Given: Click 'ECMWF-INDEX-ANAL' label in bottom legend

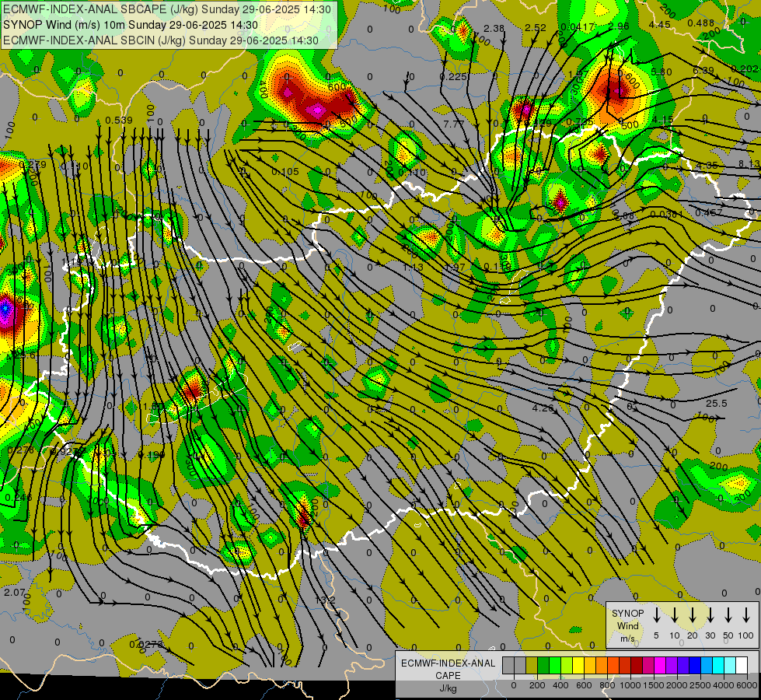Looking at the screenshot, I should 448,663.
